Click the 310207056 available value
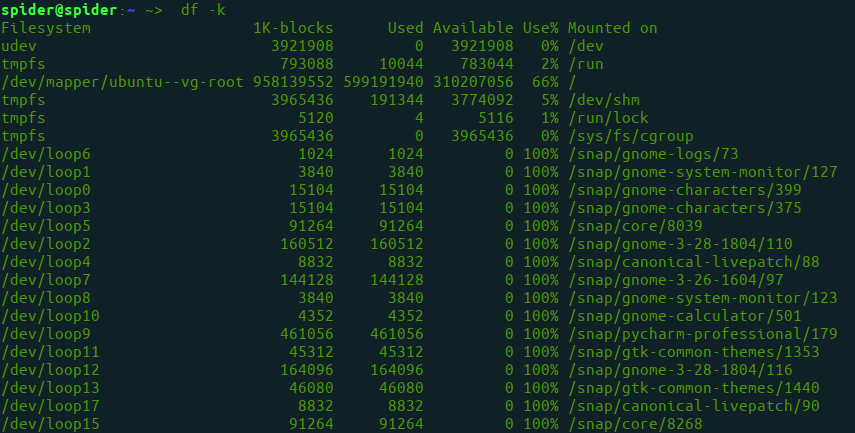This screenshot has width=855, height=433. pyautogui.click(x=473, y=82)
